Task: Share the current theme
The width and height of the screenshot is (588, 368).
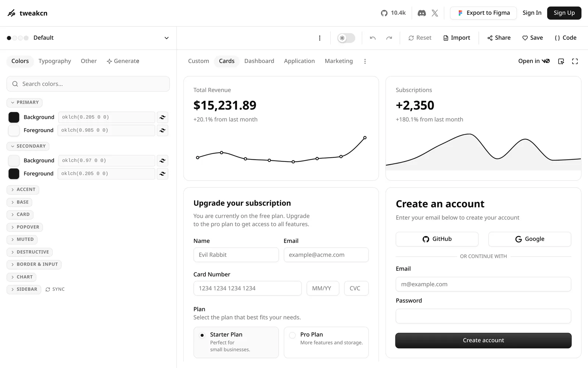Action: 499,38
